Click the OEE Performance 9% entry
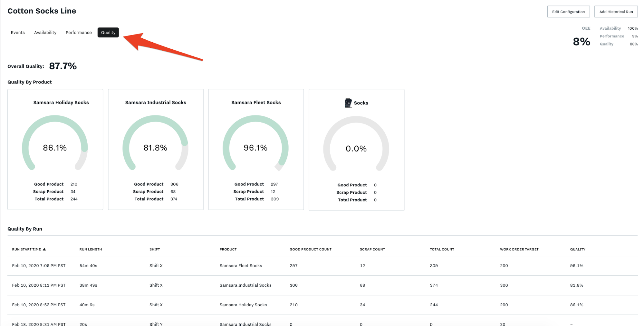Image resolution: width=644 pixels, height=326 pixels. (x=619, y=36)
